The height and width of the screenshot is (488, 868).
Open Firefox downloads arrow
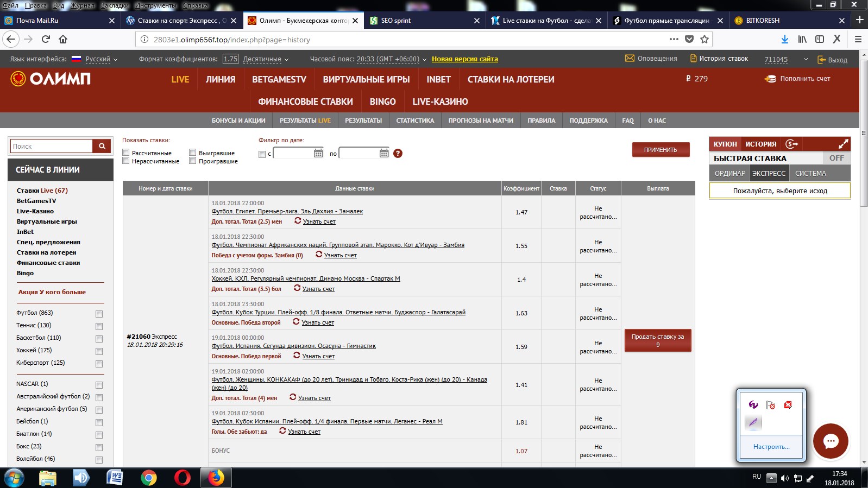click(784, 39)
